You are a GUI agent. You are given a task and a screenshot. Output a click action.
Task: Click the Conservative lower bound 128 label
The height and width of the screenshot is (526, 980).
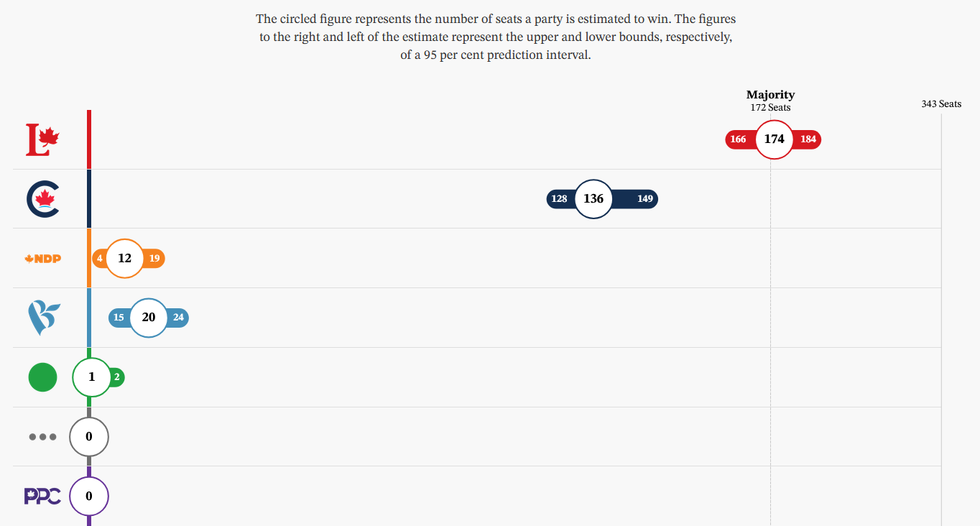[x=559, y=199]
